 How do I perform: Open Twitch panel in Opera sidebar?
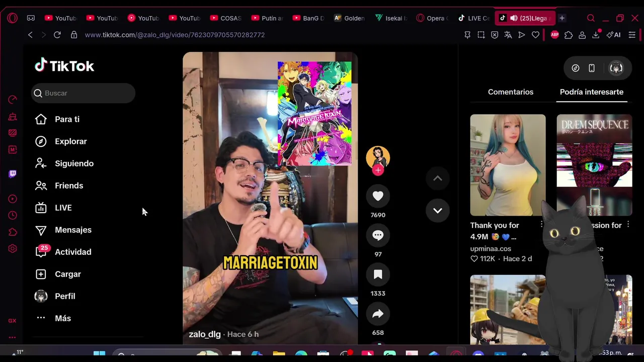(13, 174)
